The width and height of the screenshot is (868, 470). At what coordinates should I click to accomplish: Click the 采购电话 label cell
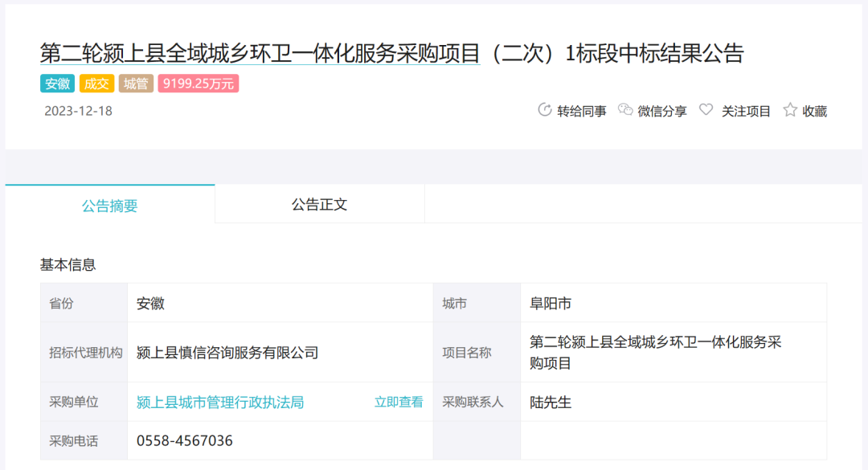84,440
